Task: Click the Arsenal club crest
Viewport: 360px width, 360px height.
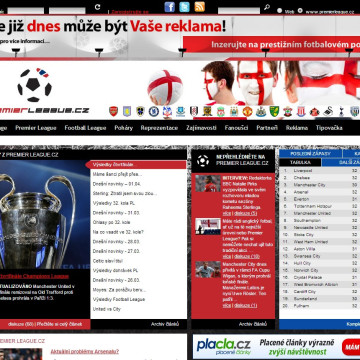Action: [x=114, y=111]
